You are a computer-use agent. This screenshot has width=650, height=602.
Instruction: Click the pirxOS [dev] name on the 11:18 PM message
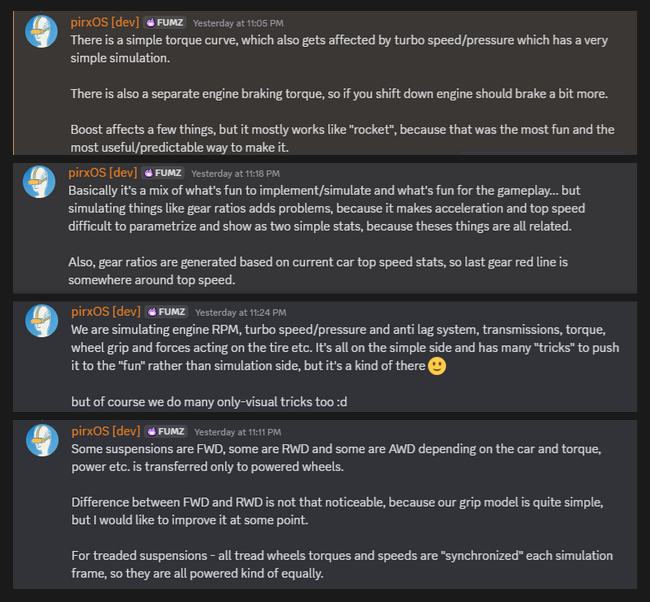pos(104,172)
